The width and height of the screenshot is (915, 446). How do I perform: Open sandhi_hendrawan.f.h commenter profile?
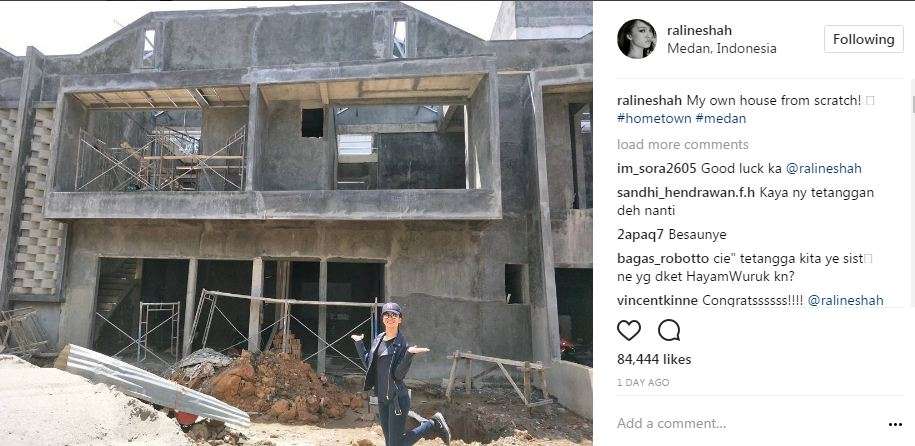click(x=687, y=193)
